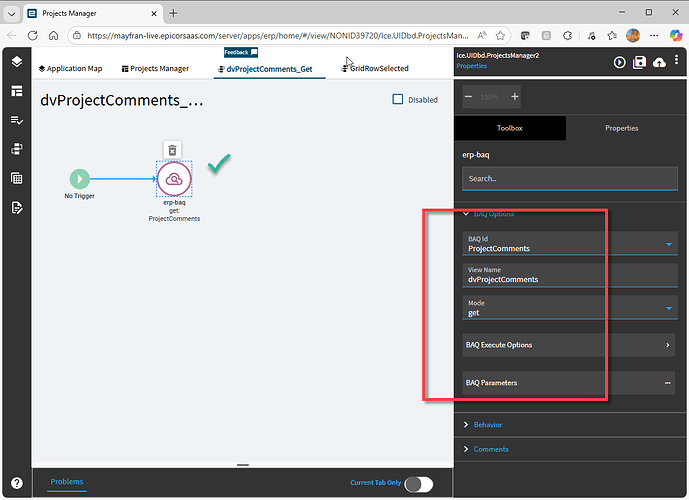The height and width of the screenshot is (500, 689).
Task: Click the dvProjectComments_ event title
Action: pyautogui.click(x=122, y=100)
